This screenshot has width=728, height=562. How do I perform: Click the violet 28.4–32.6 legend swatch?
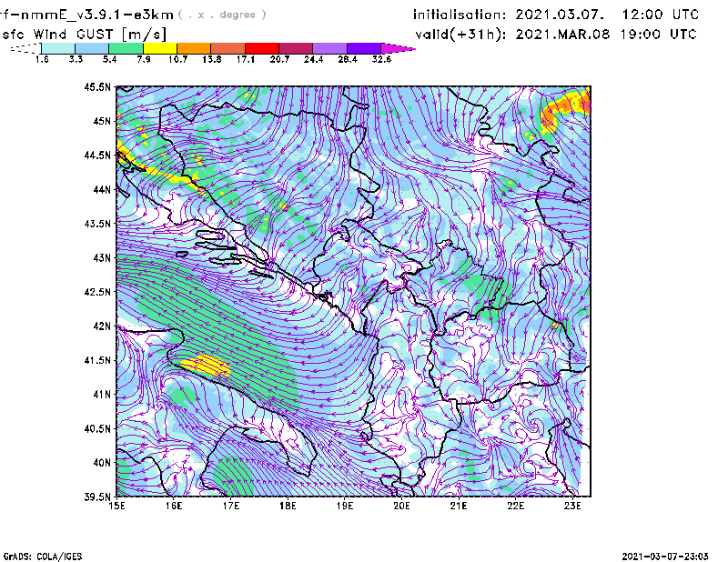tap(364, 48)
